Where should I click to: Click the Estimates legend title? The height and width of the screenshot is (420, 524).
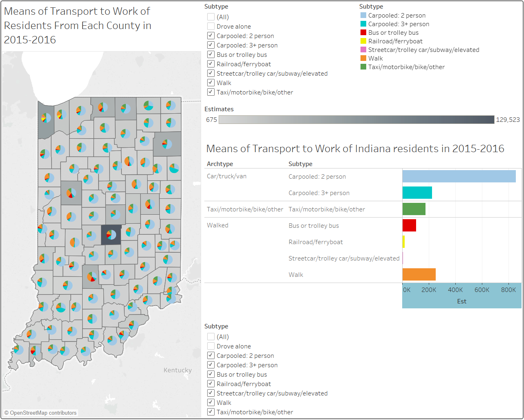coord(219,109)
